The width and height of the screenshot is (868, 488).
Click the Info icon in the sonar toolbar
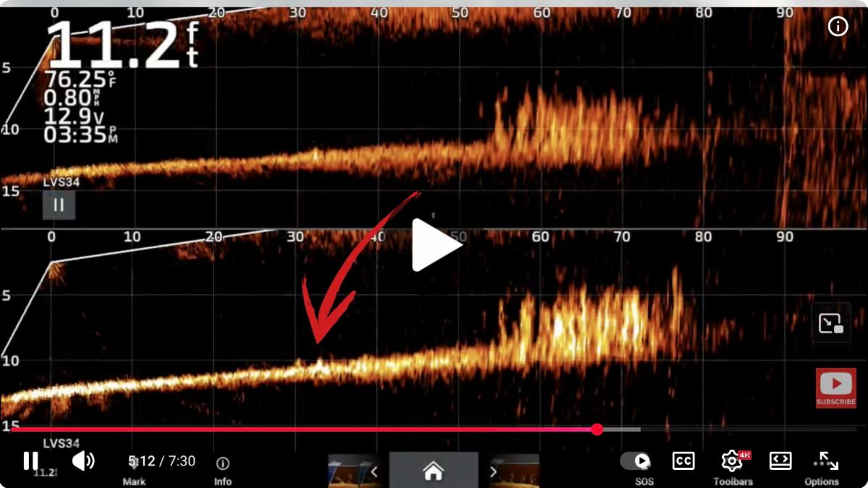pyautogui.click(x=223, y=463)
